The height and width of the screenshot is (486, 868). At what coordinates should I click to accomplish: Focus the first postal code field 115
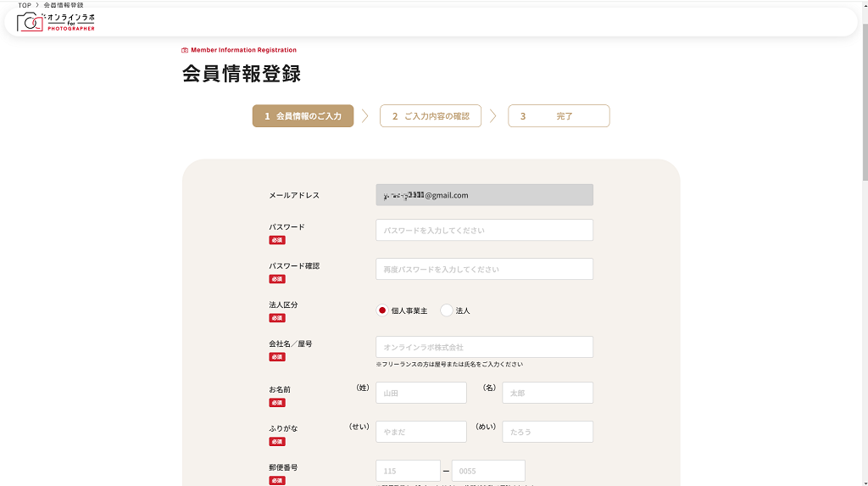(408, 471)
